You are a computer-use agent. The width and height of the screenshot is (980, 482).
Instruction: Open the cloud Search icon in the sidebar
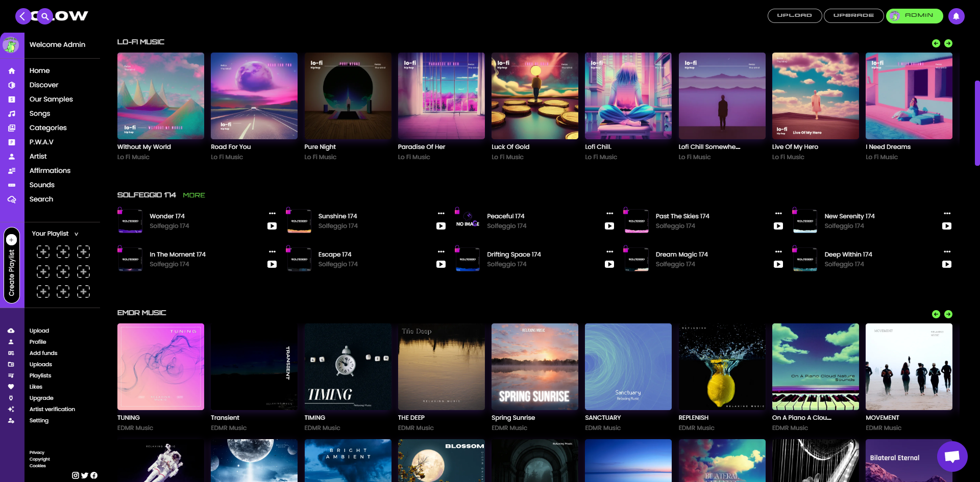(x=12, y=199)
